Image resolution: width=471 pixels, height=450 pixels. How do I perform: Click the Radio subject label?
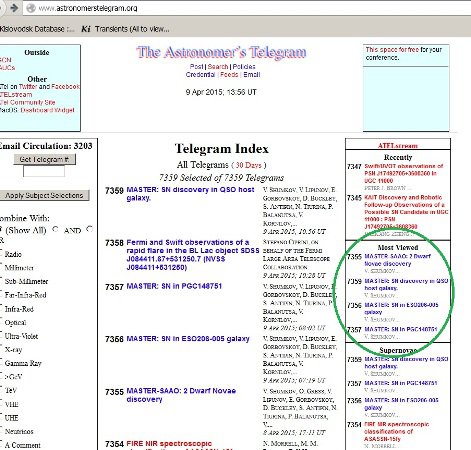click(x=13, y=254)
